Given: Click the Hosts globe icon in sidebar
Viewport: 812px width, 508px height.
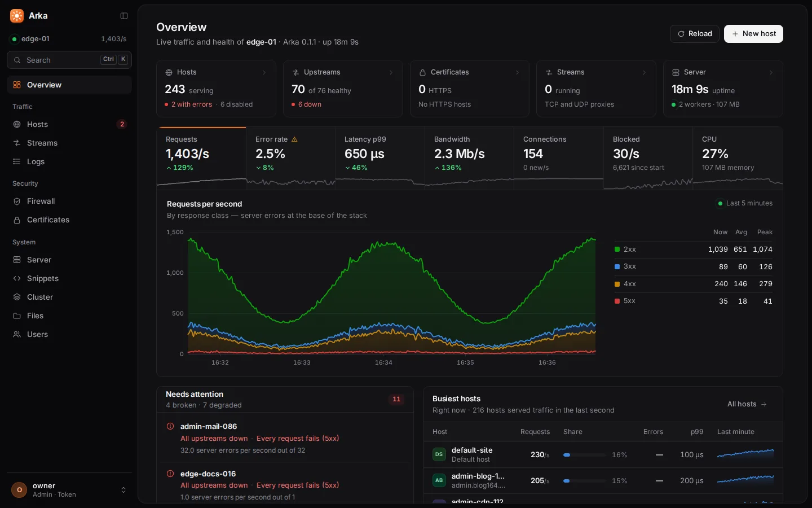Looking at the screenshot, I should tap(17, 124).
